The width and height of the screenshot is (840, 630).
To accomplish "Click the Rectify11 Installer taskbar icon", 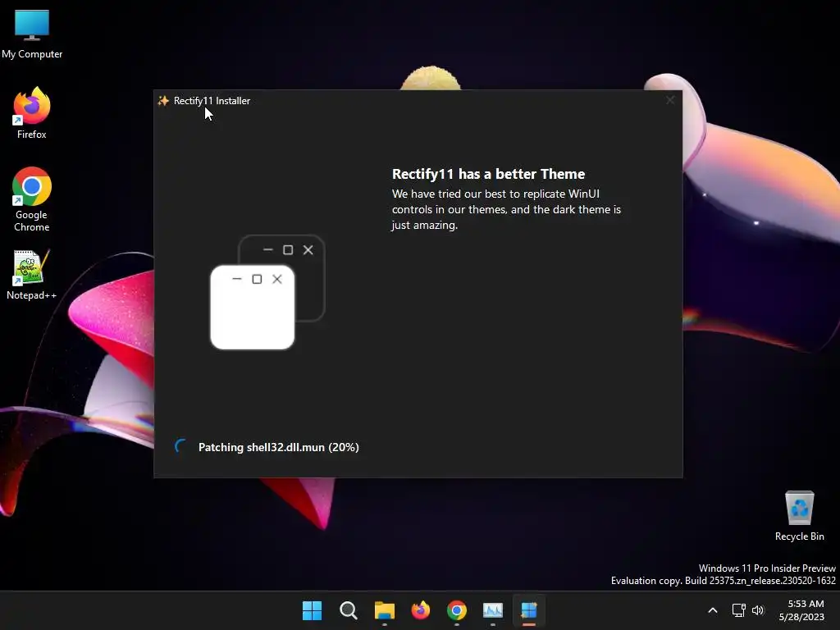I will tap(529, 610).
